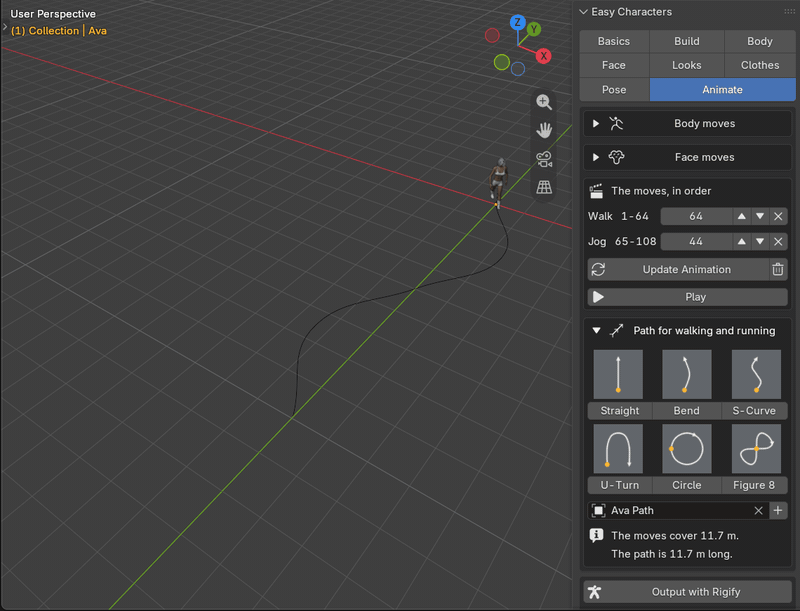Open the Build tab

[687, 41]
